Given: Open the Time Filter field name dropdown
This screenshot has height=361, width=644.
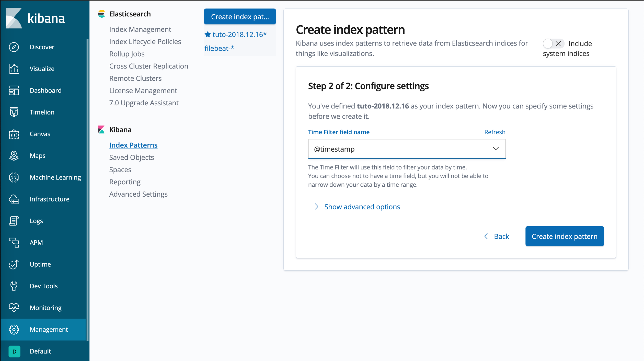Looking at the screenshot, I should pyautogui.click(x=407, y=149).
